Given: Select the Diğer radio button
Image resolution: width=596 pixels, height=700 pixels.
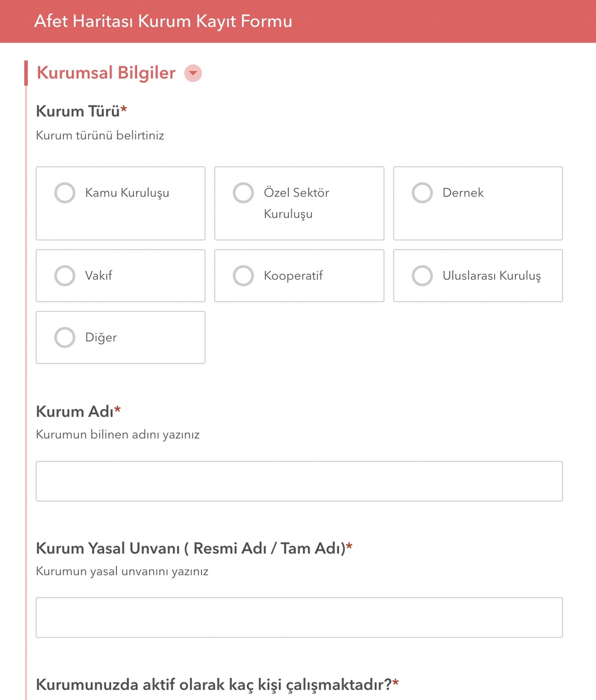Looking at the screenshot, I should pos(65,337).
